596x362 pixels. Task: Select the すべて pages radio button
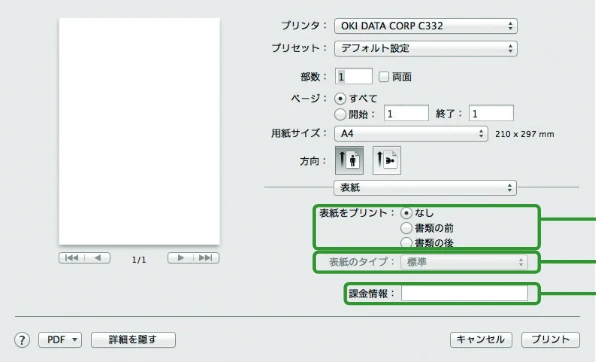tap(340, 99)
